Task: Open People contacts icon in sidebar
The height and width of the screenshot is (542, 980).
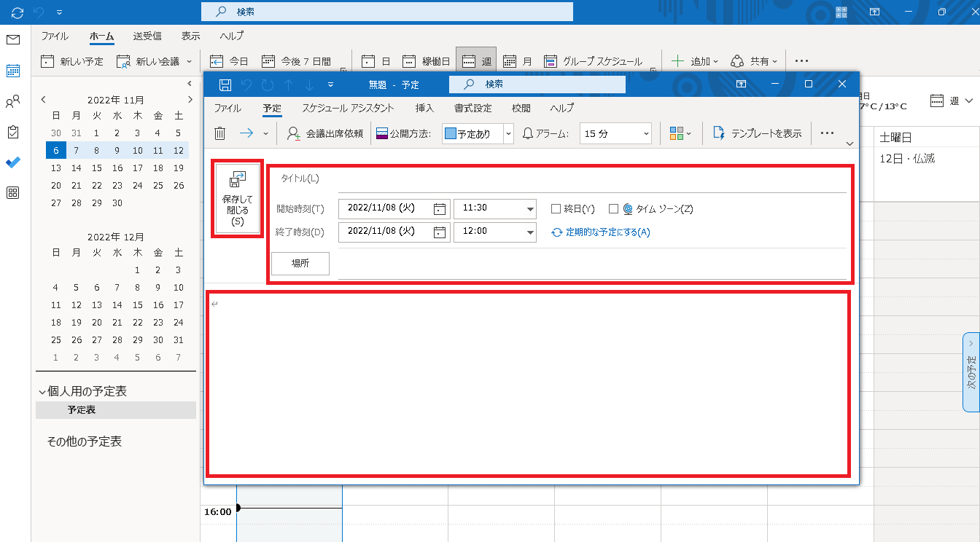Action: (13, 101)
